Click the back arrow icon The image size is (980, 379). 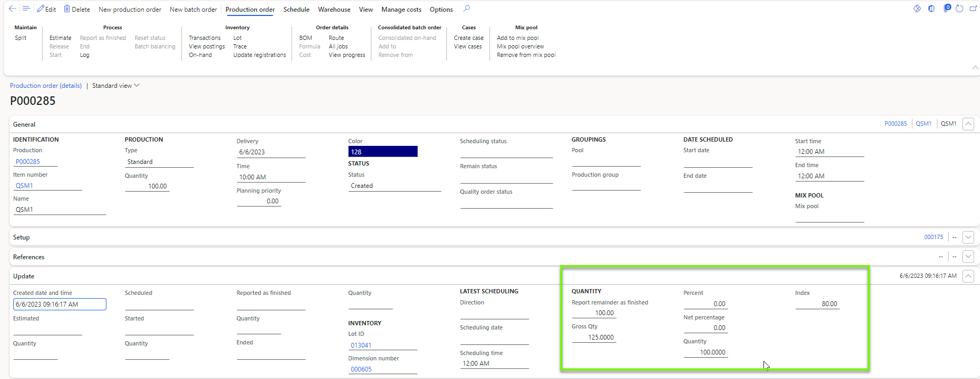click(12, 9)
